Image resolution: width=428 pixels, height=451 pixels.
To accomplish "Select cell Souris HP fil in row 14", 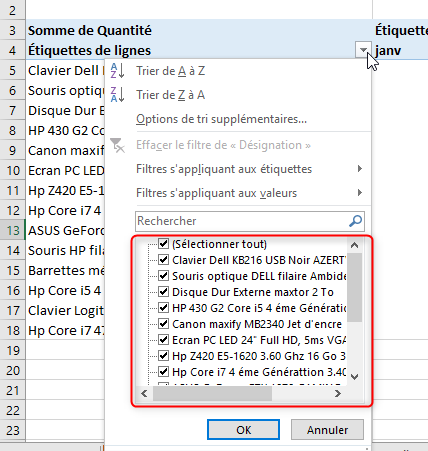I will click(x=66, y=251).
